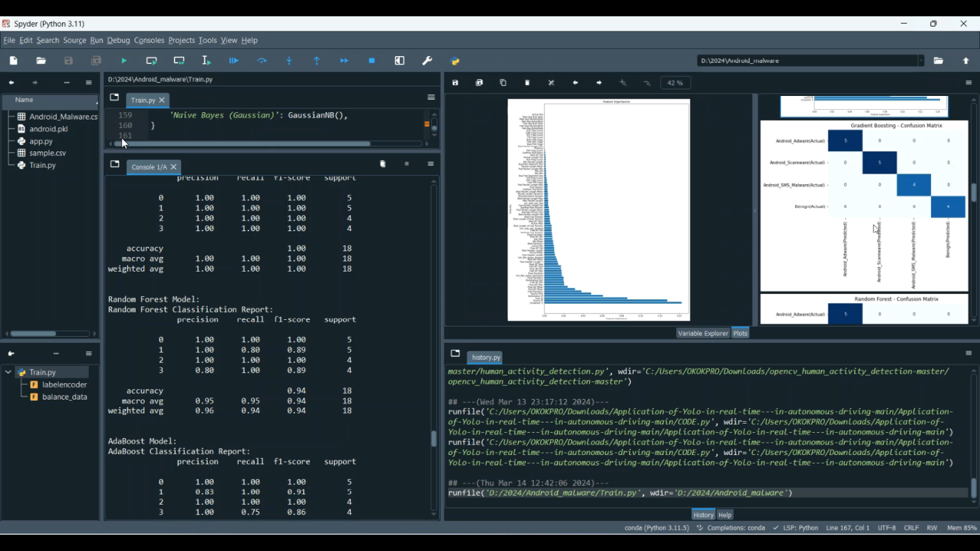This screenshot has width=980, height=551.
Task: Click the Run current cell icon
Action: point(152,61)
